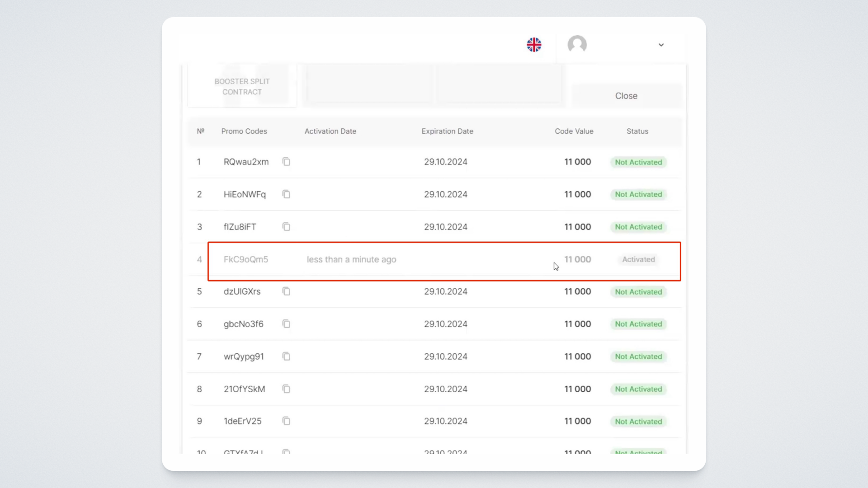Copy promo code wrQypg91
The width and height of the screenshot is (868, 488).
286,357
